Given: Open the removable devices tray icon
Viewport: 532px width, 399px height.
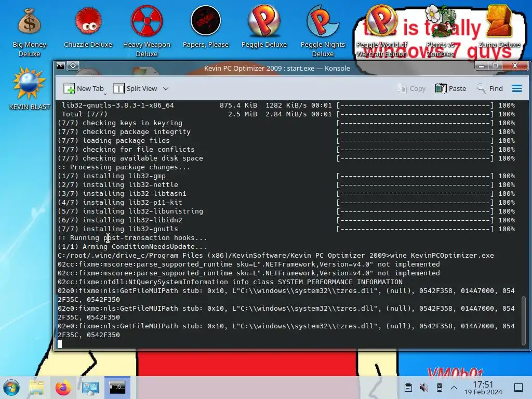Looking at the screenshot, I should [439, 388].
